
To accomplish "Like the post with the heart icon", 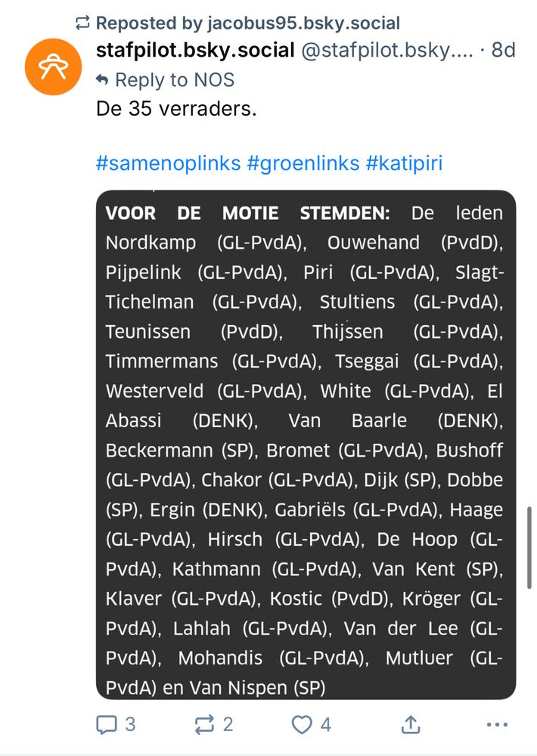I will tap(302, 725).
